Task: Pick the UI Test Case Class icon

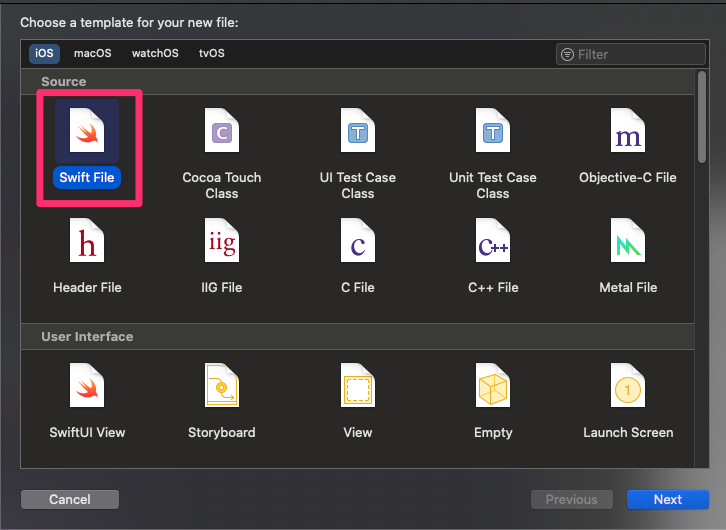Action: pos(358,130)
